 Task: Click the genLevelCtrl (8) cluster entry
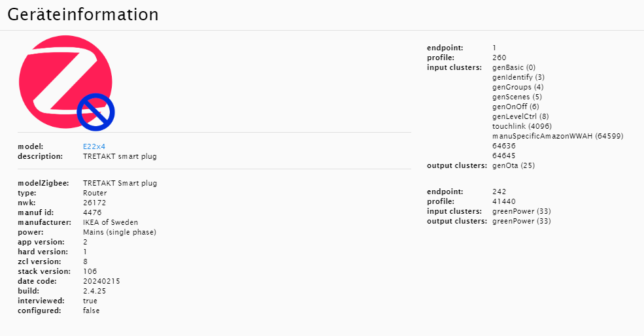(520, 116)
